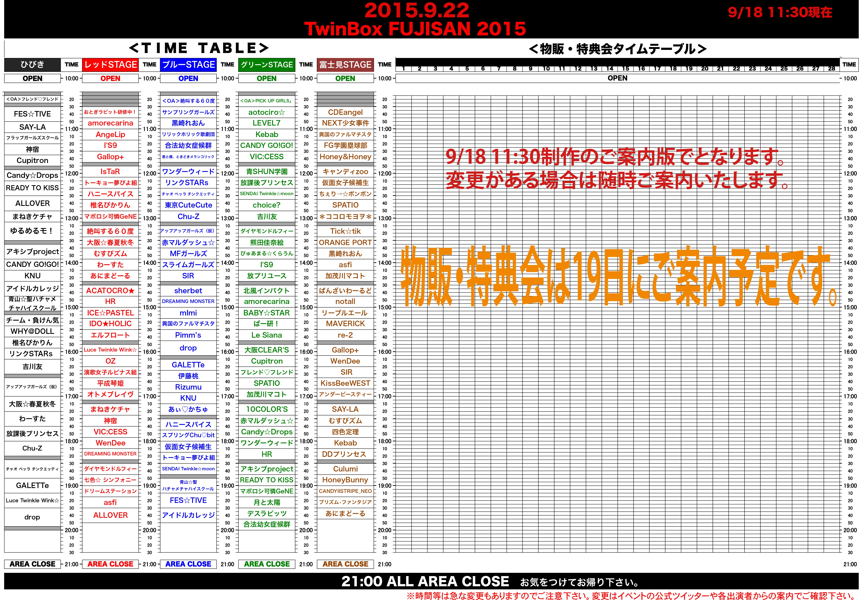
Task: Click 're-2' slot
Action: click(345, 335)
